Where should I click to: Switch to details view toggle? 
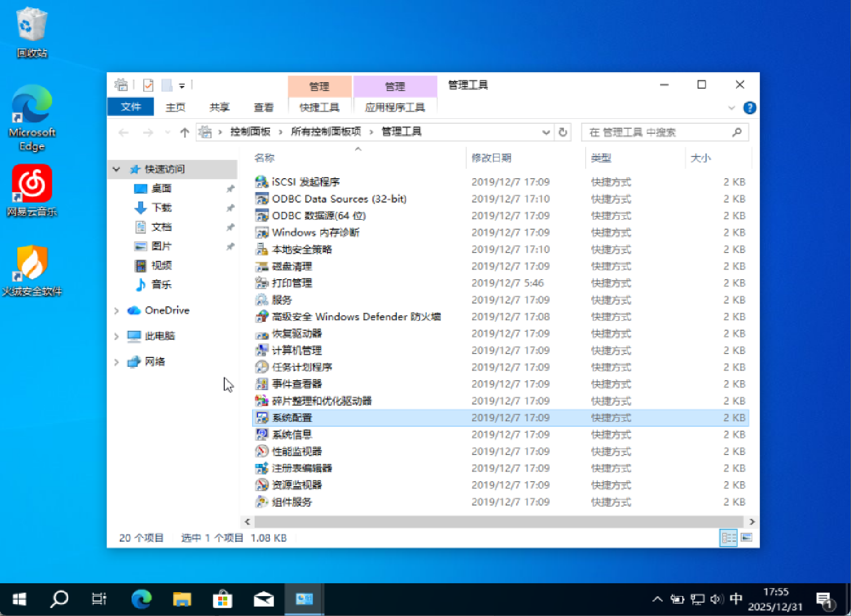click(x=728, y=537)
